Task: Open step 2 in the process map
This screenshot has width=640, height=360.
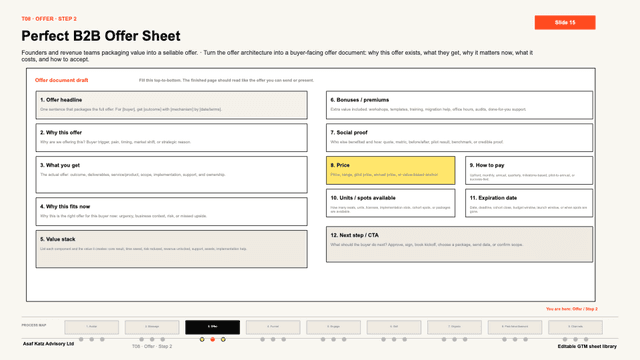Action: click(x=152, y=327)
